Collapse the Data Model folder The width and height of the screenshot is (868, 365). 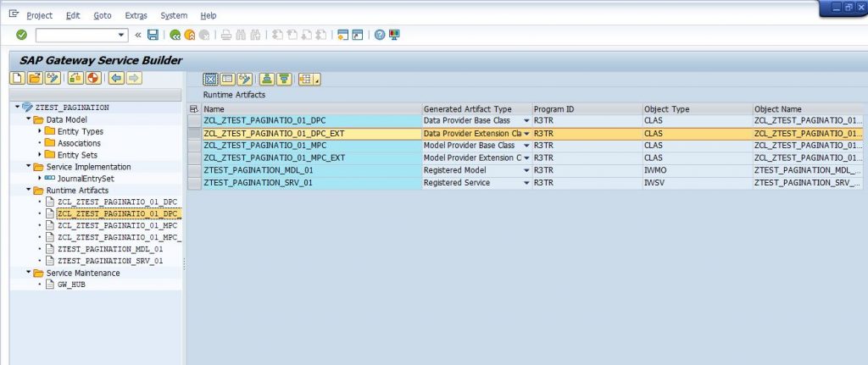point(28,119)
